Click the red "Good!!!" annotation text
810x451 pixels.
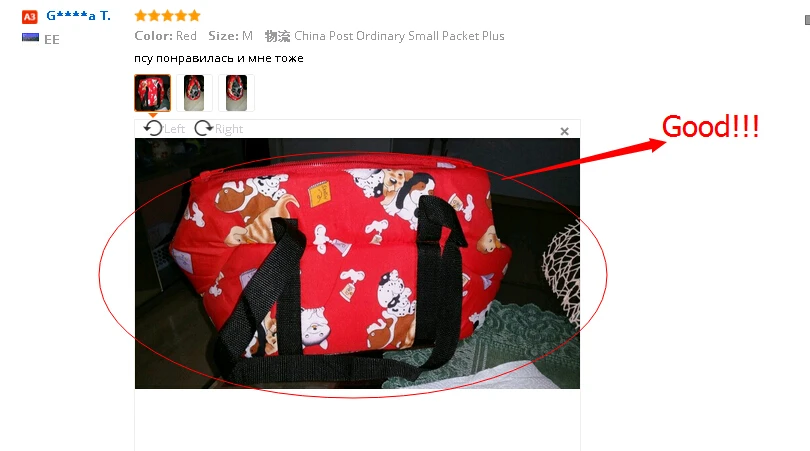click(710, 127)
